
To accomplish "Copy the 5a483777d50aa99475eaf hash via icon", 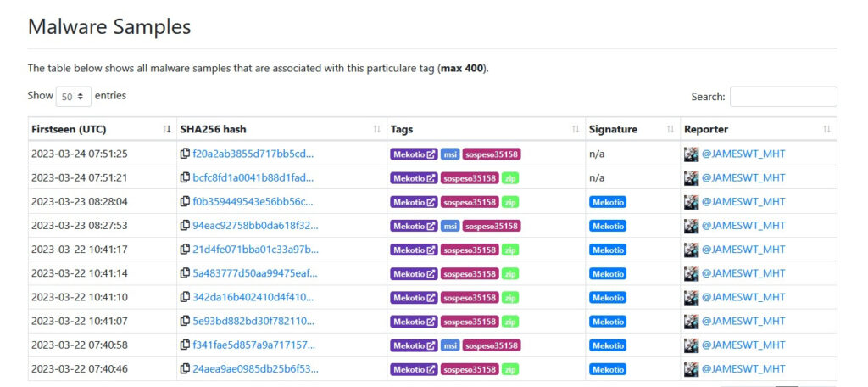I will 185,274.
